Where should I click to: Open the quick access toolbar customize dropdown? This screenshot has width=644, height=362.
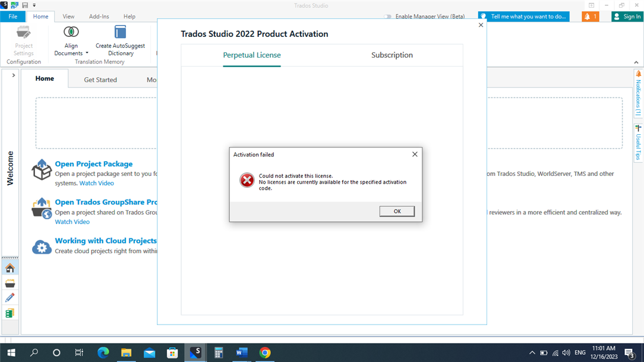[34, 5]
